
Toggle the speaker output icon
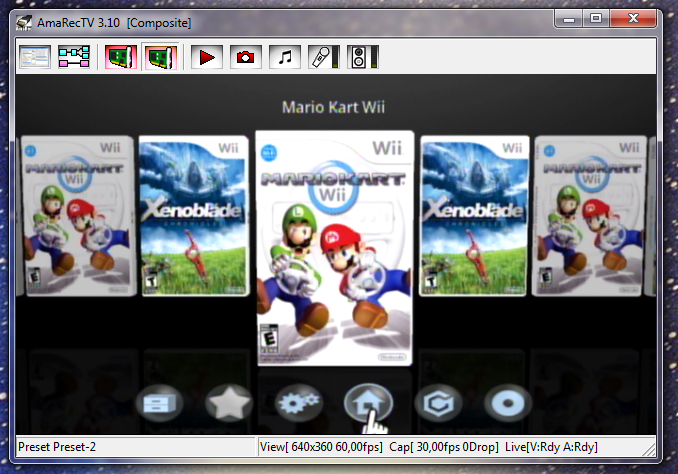(x=363, y=57)
